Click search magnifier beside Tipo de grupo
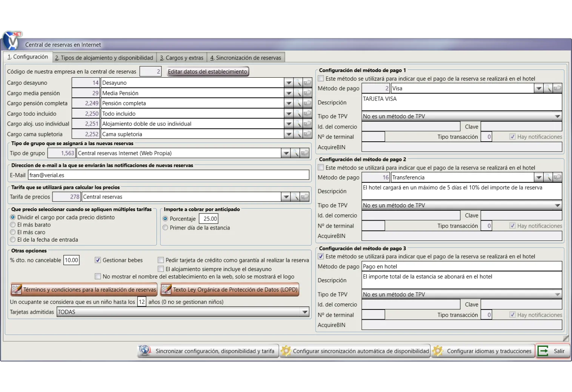Viewport: 572px width, 392px height. pyautogui.click(x=295, y=153)
